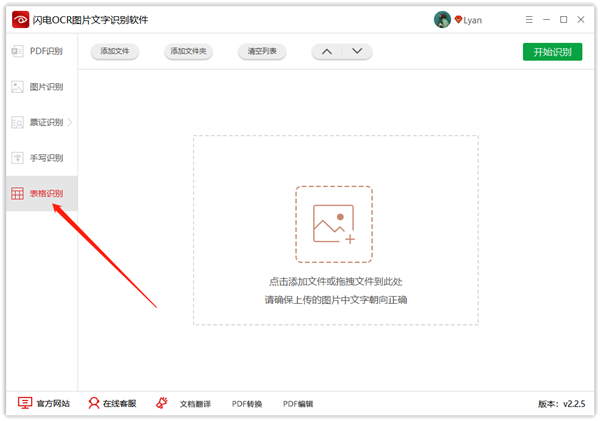The image size is (600, 421).
Task: Click the PDF识别 sidebar icon
Action: coord(17,51)
